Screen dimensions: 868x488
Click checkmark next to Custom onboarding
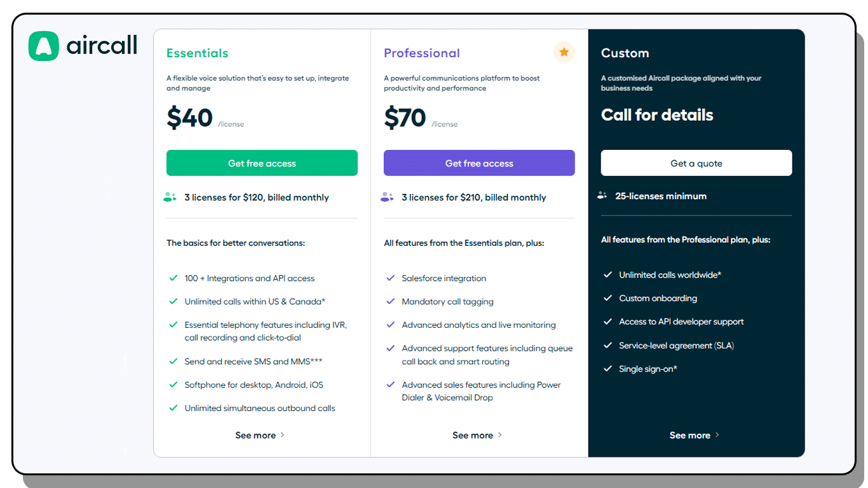click(x=607, y=298)
